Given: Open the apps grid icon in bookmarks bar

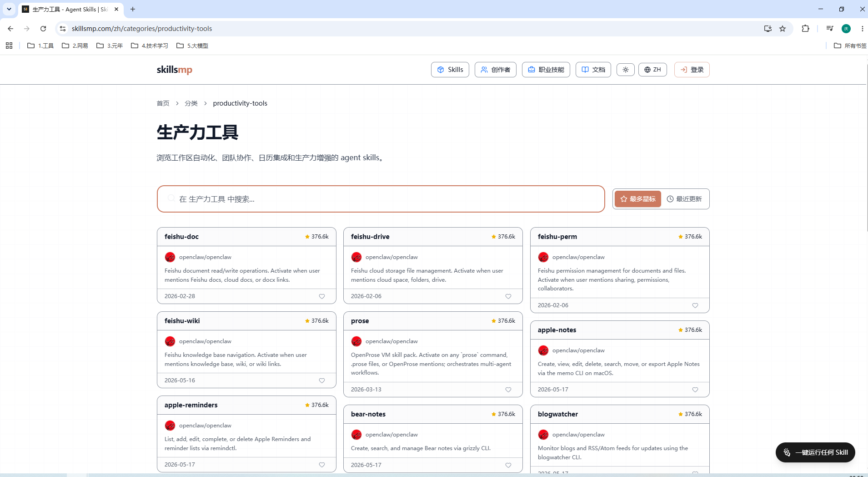Looking at the screenshot, I should 9,46.
